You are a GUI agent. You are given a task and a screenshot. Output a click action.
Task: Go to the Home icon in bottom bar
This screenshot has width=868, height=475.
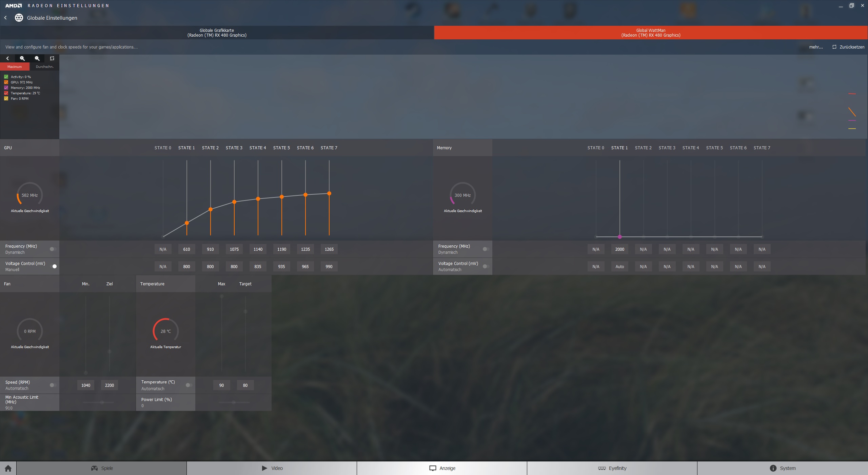(x=8, y=468)
